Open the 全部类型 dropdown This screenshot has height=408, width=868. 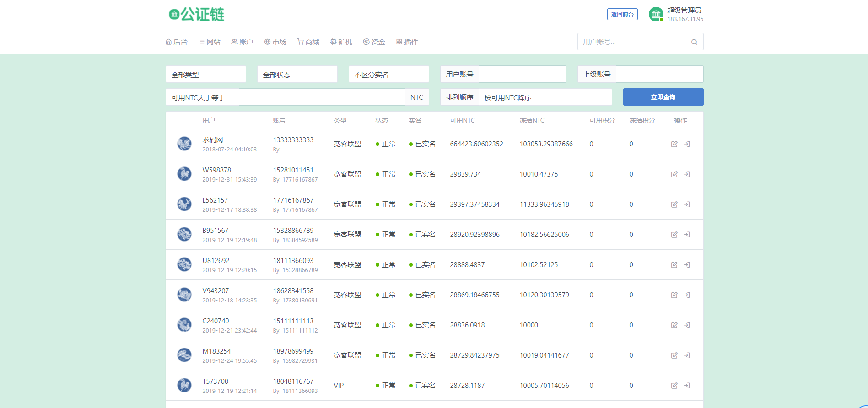[206, 74]
